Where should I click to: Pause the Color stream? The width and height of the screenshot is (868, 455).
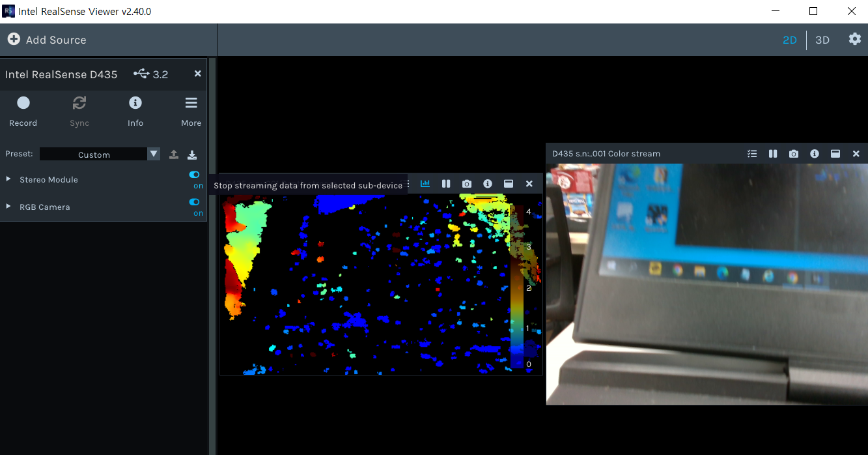[x=773, y=154]
